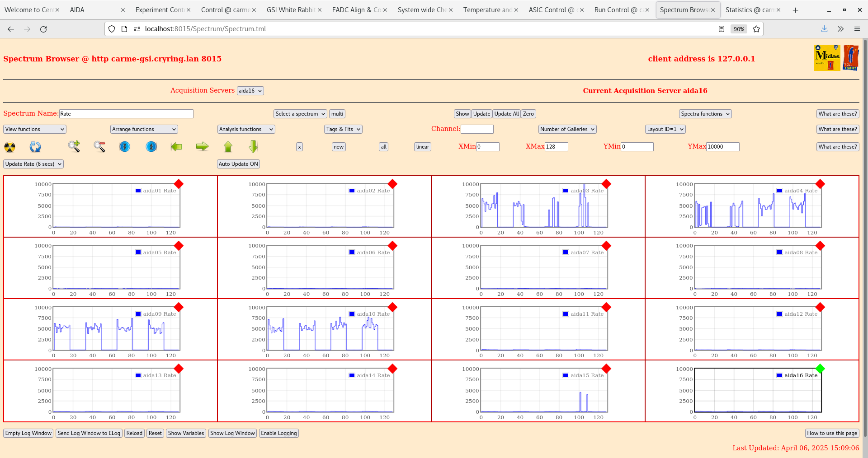Click the red diamond on aida01 Rate
Image resolution: width=868 pixels, height=458 pixels.
179,184
